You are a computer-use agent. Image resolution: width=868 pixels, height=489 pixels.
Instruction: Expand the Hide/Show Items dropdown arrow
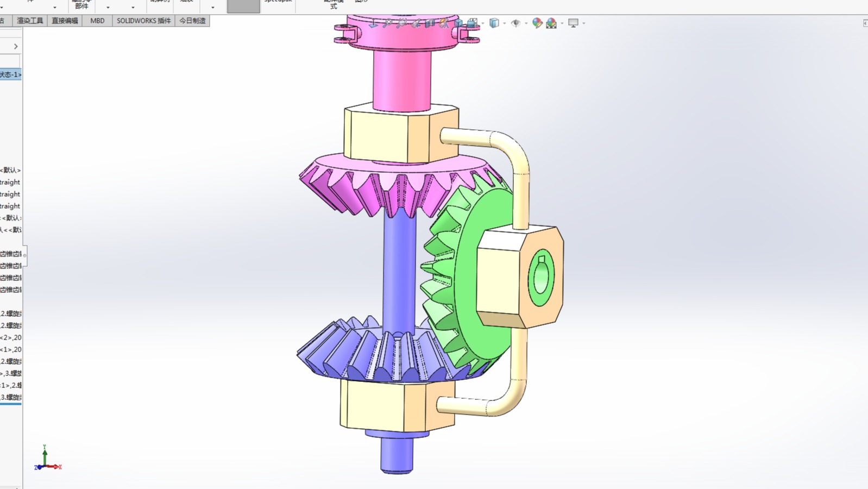click(x=526, y=23)
